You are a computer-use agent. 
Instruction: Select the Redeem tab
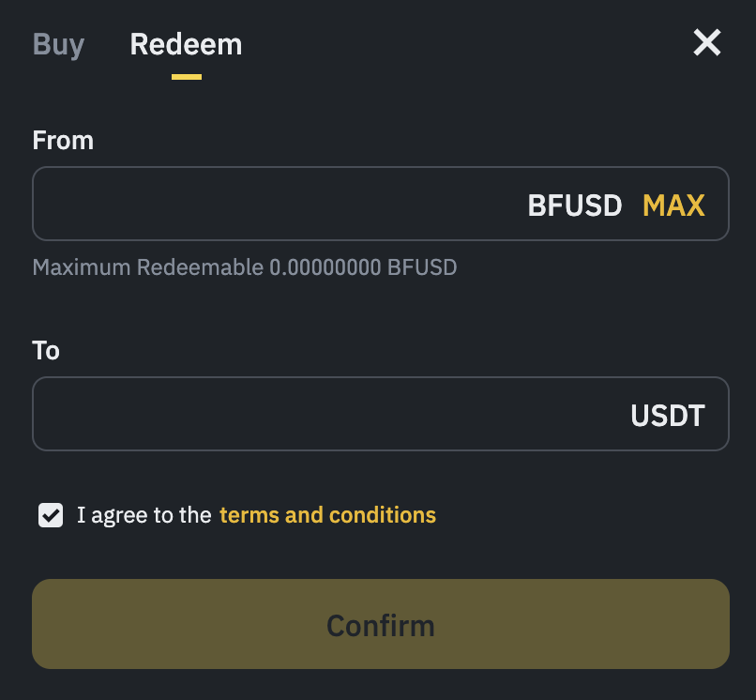coord(185,44)
